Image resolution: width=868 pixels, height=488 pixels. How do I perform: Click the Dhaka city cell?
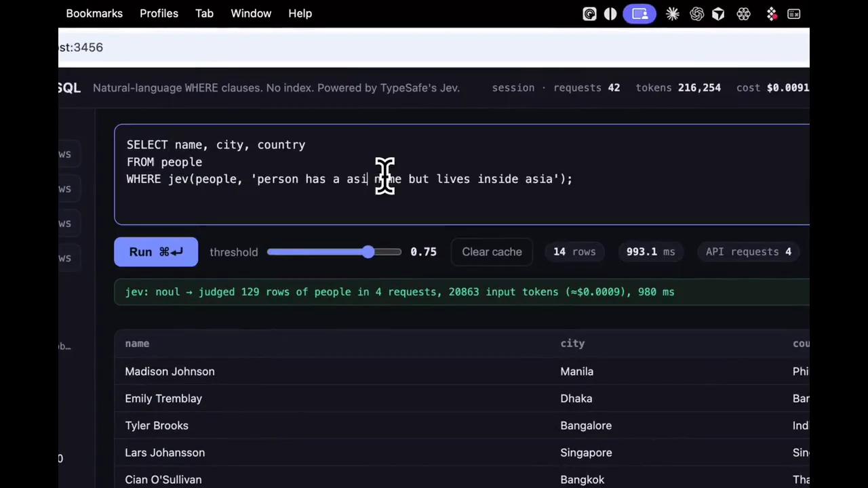point(576,399)
